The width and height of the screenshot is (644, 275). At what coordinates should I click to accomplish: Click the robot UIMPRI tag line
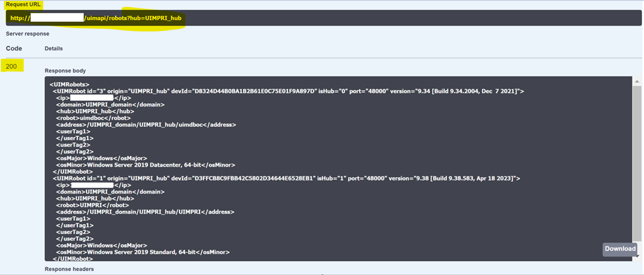click(86, 205)
